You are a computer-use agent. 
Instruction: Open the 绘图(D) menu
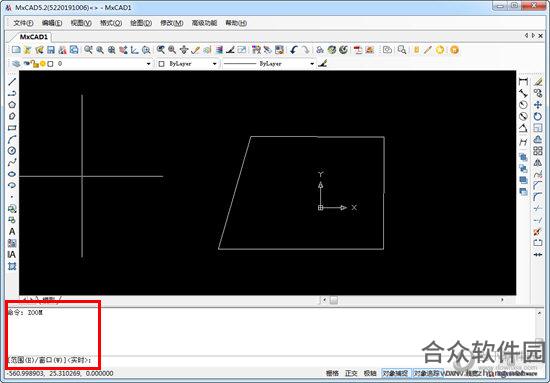click(141, 23)
